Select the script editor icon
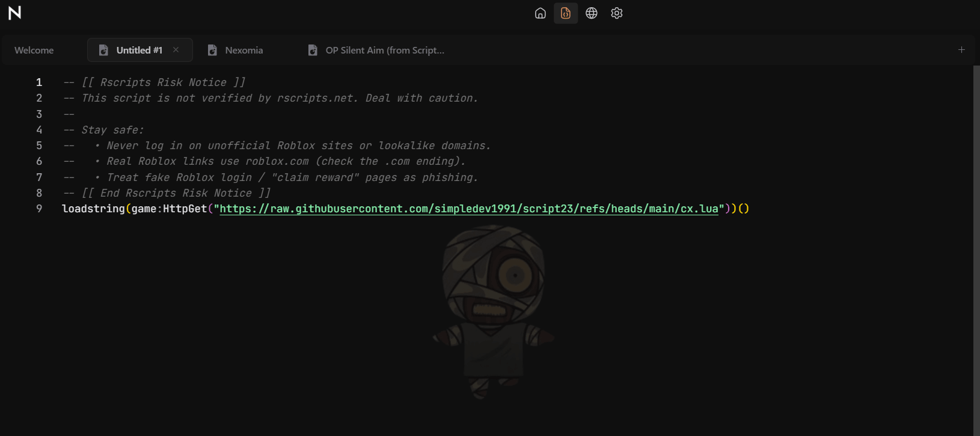This screenshot has height=436, width=980. (566, 13)
